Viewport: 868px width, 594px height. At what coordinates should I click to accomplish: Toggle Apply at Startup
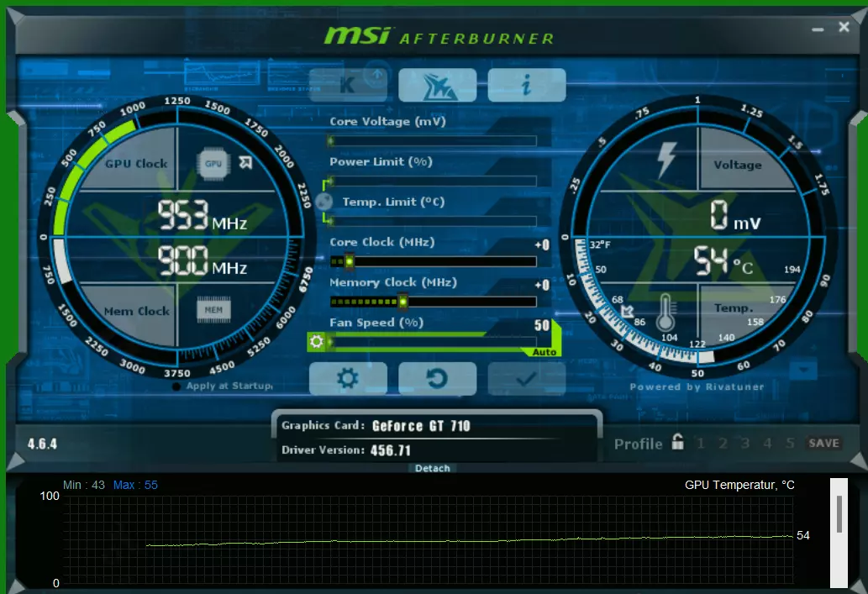click(x=176, y=386)
